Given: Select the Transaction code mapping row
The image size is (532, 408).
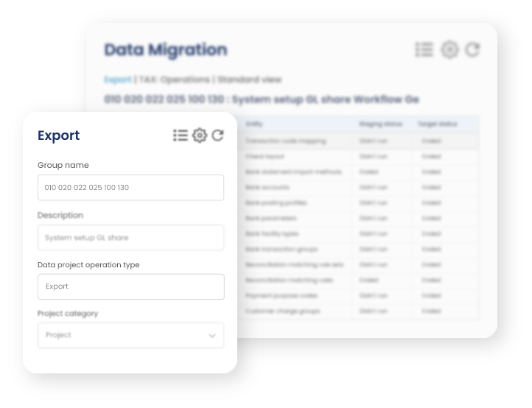Looking at the screenshot, I should coord(358,141).
